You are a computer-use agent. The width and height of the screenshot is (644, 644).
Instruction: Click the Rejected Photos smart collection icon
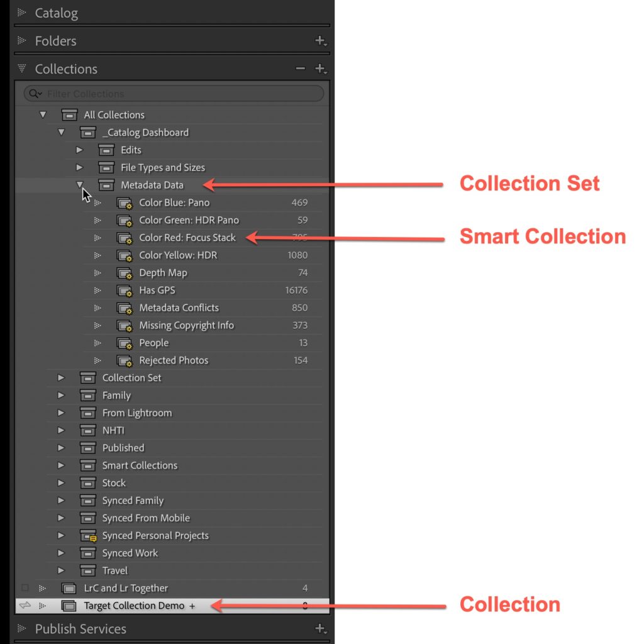(x=125, y=360)
